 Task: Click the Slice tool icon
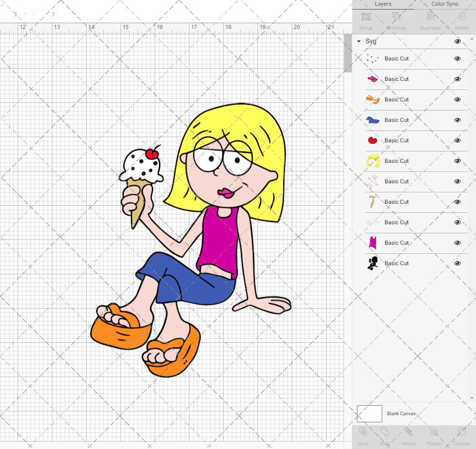363,432
